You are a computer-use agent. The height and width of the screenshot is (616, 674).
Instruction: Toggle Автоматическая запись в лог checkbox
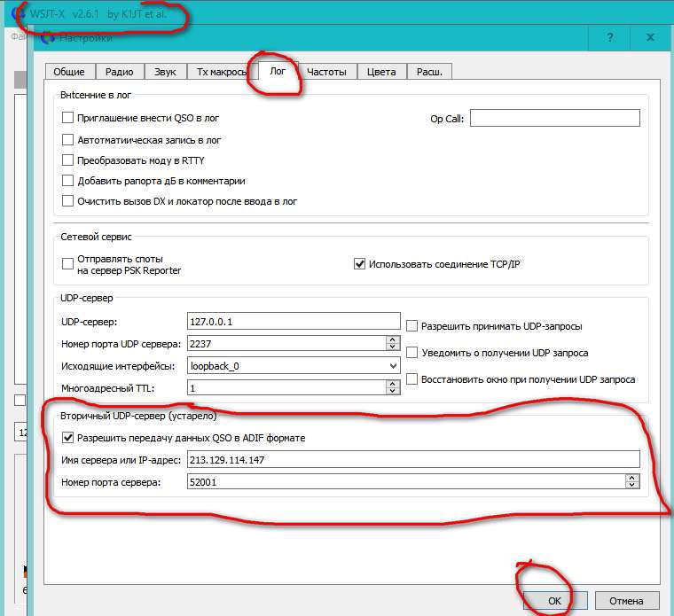click(x=68, y=139)
